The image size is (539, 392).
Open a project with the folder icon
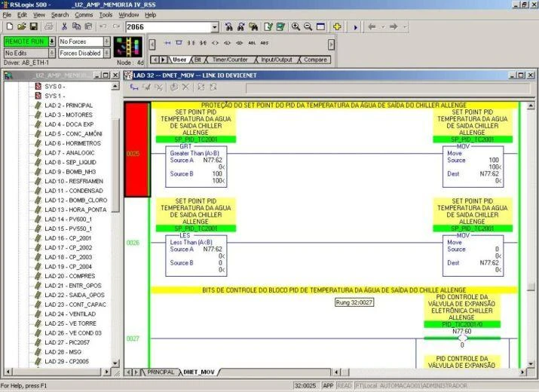point(21,26)
